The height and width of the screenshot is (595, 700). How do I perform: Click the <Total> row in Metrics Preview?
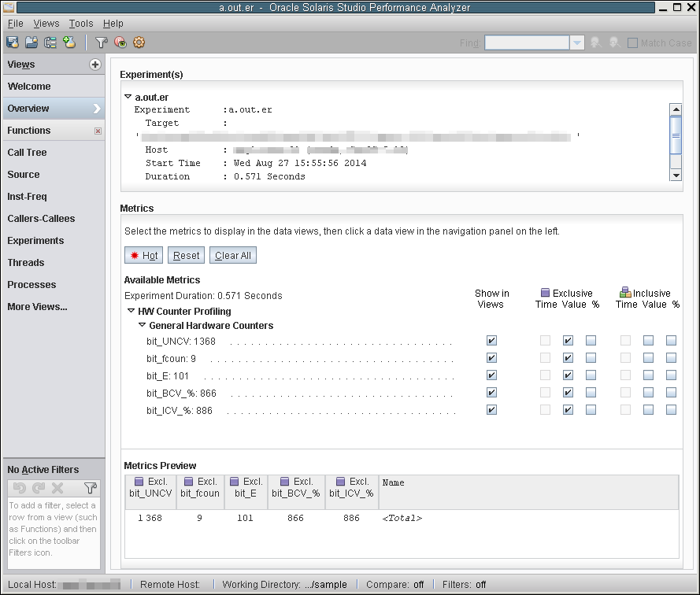click(402, 518)
